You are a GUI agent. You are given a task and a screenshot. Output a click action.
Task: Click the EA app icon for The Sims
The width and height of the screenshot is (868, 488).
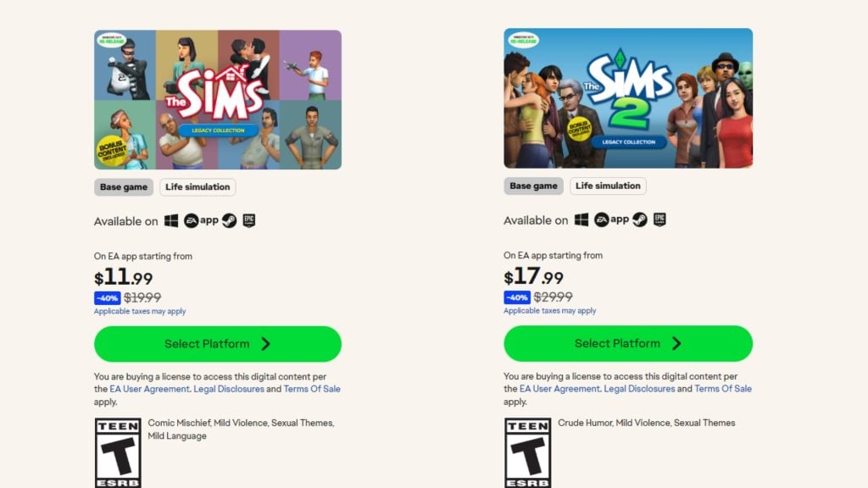202,220
